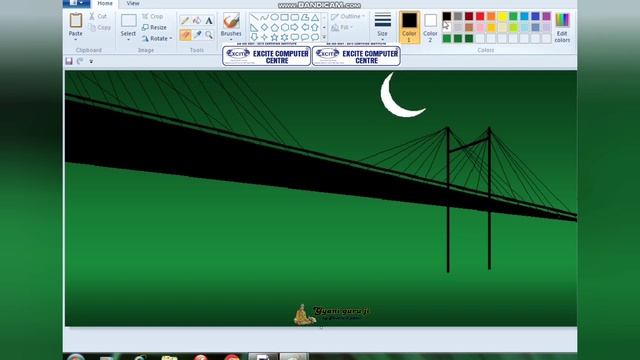Select the Text tool

tap(209, 20)
